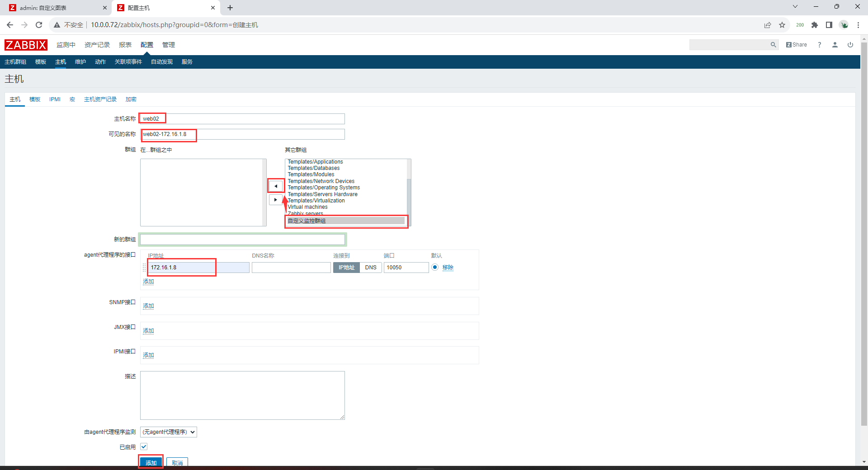Add an SNMP interface
Image resolution: width=868 pixels, height=470 pixels.
point(148,306)
